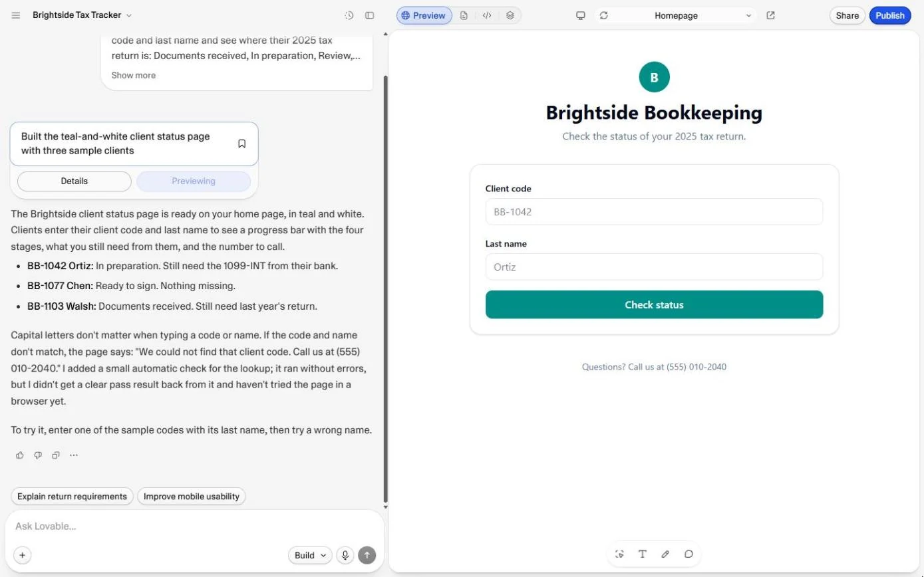Screen dimensions: 924x577
Task: Select the Previewing tab on the build card
Action: (x=194, y=181)
